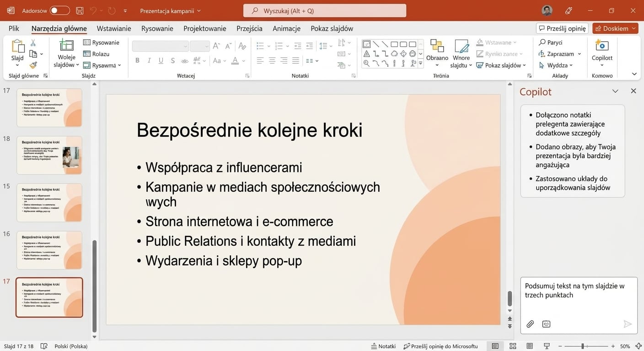Screen dimensions: 644x351
Task: Click the zoom in plus button
Action: click(x=613, y=346)
